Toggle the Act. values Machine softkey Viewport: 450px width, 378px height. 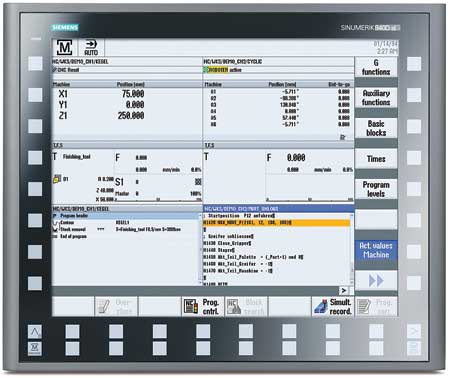click(376, 250)
